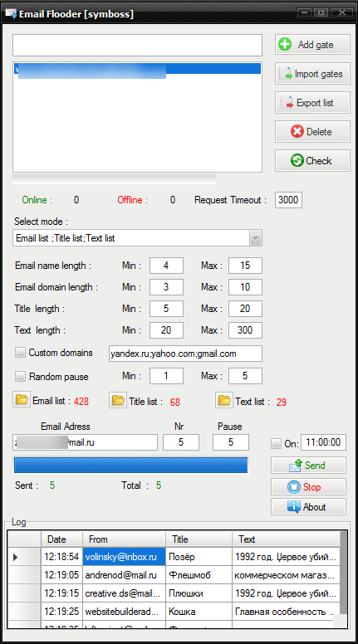This screenshot has width=358, height=644.
Task: Click the green refresh Check icon
Action: click(x=297, y=161)
